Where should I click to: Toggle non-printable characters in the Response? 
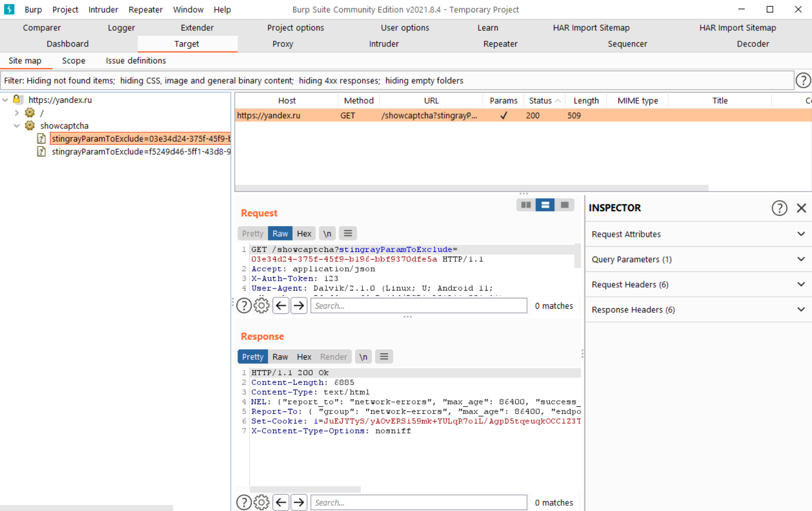click(363, 357)
